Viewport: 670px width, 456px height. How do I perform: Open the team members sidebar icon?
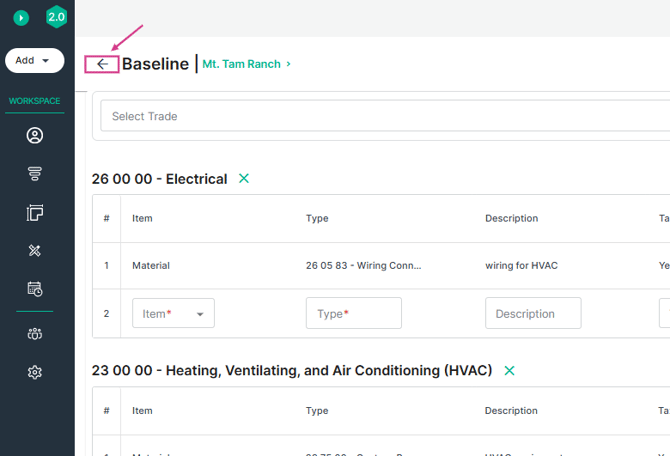35,334
